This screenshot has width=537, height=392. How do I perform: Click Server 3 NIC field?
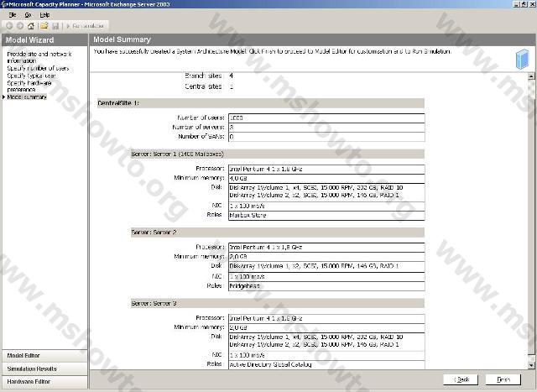[326, 355]
